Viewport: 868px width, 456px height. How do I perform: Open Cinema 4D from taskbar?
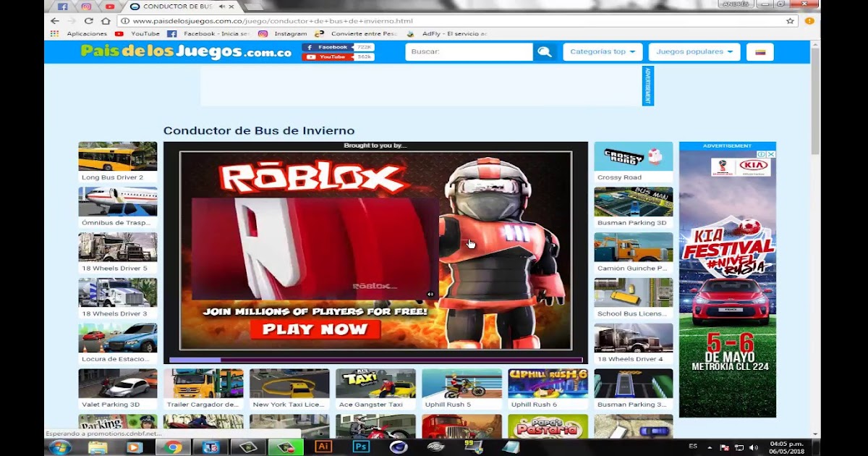tap(398, 447)
